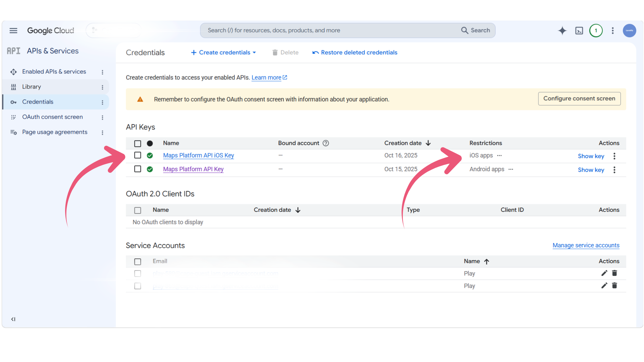
Task: Show key for Maps Platform API Key (Android)
Action: 591,170
